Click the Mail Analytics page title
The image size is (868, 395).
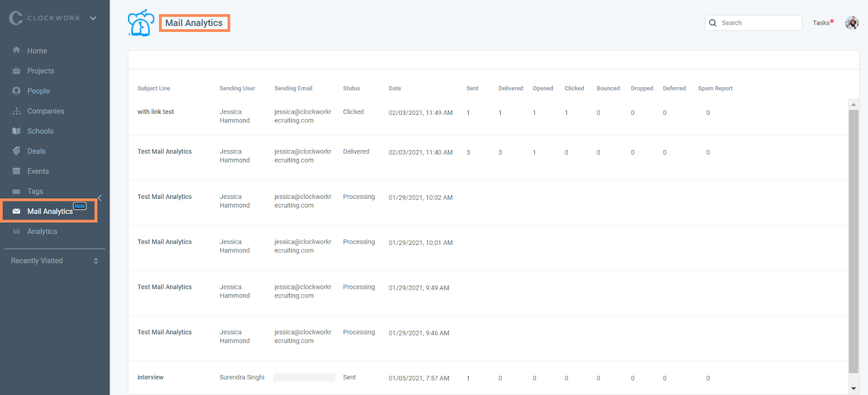click(x=194, y=23)
